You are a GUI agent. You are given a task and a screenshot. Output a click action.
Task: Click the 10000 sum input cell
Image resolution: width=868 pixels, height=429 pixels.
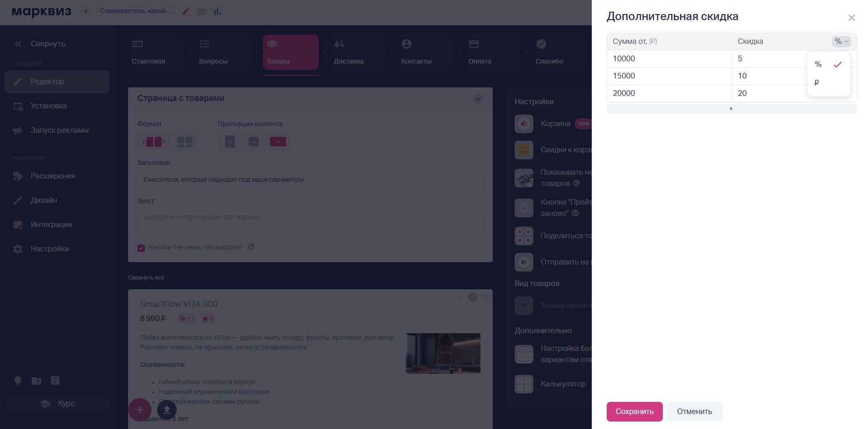[669, 59]
